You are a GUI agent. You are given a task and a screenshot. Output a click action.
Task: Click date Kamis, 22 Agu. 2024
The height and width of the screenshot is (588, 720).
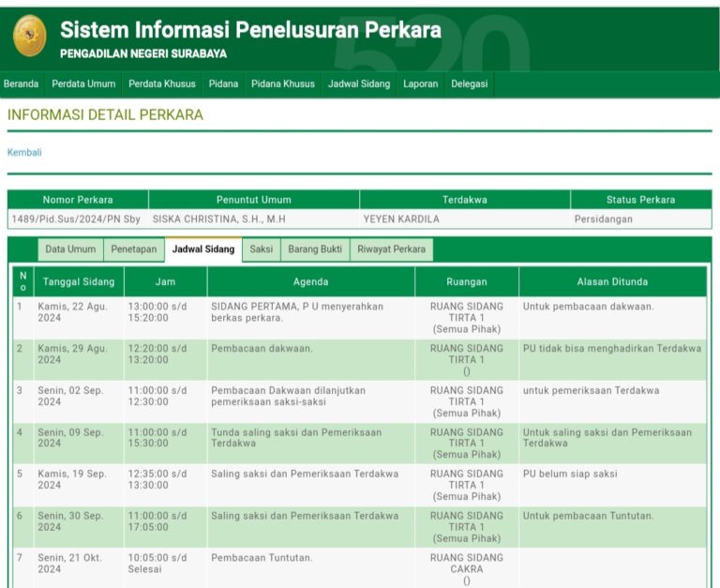pos(72,312)
